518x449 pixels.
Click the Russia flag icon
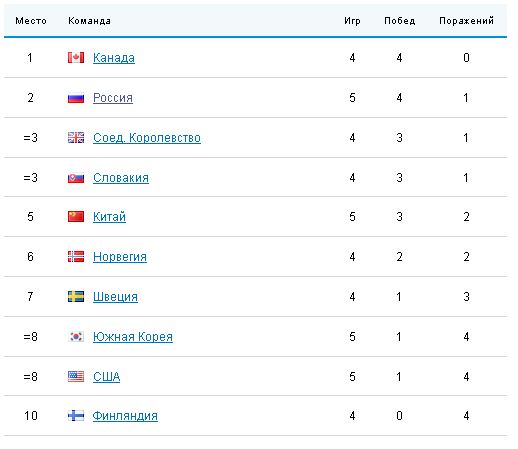tap(76, 98)
